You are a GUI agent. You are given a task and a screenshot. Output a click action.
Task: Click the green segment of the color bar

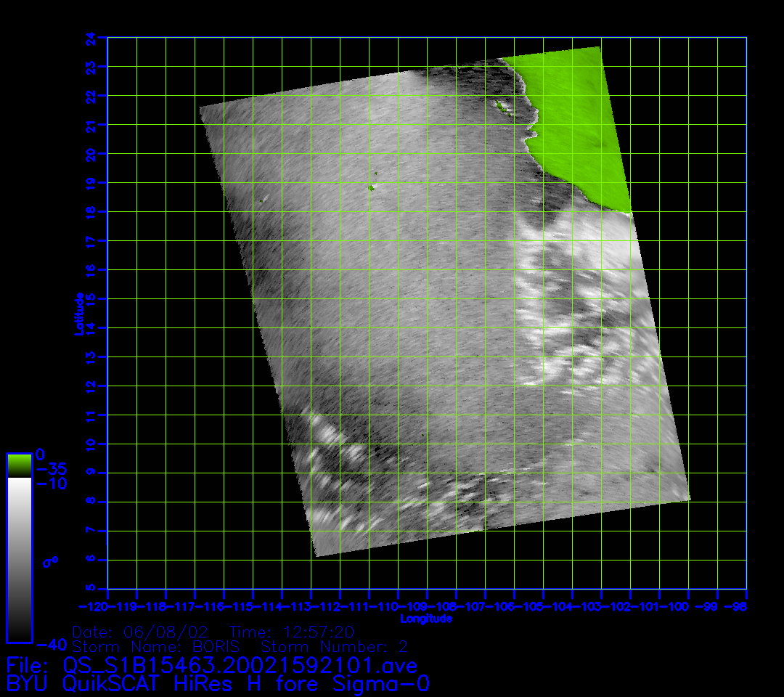coord(19,465)
